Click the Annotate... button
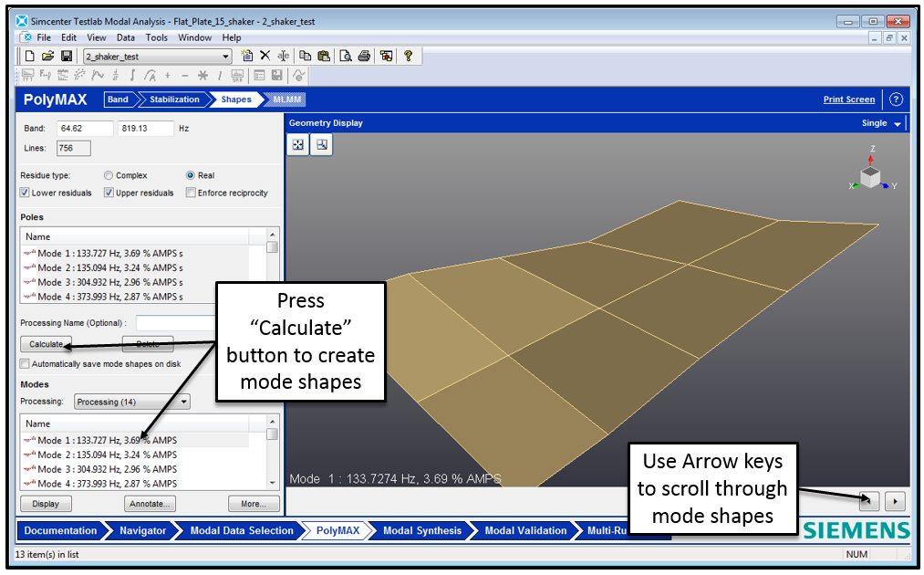The height and width of the screenshot is (575, 924). pyautogui.click(x=150, y=504)
